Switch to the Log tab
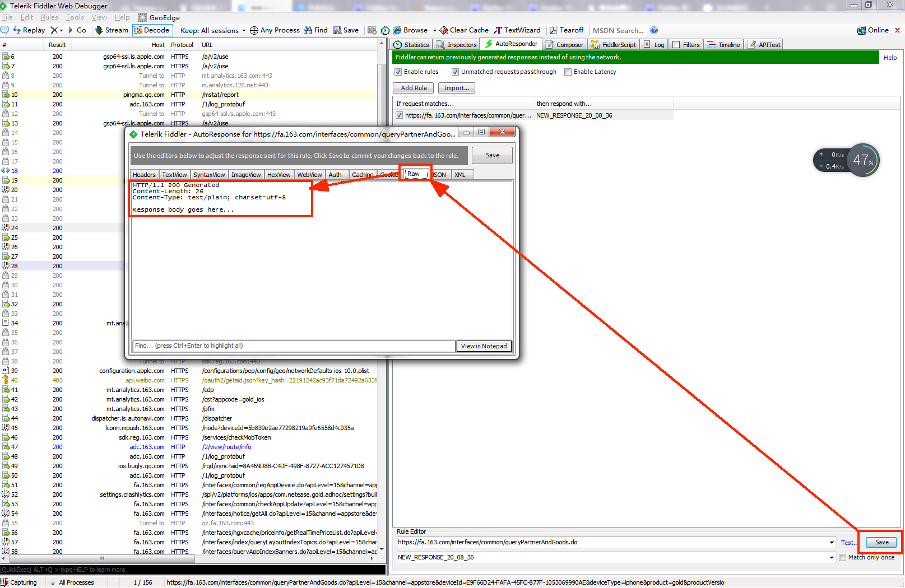 pyautogui.click(x=655, y=45)
